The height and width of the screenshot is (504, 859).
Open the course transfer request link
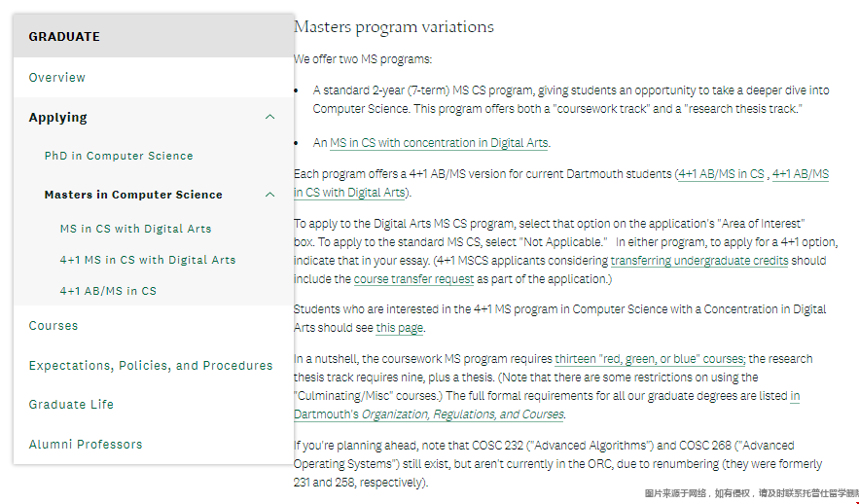pos(412,279)
